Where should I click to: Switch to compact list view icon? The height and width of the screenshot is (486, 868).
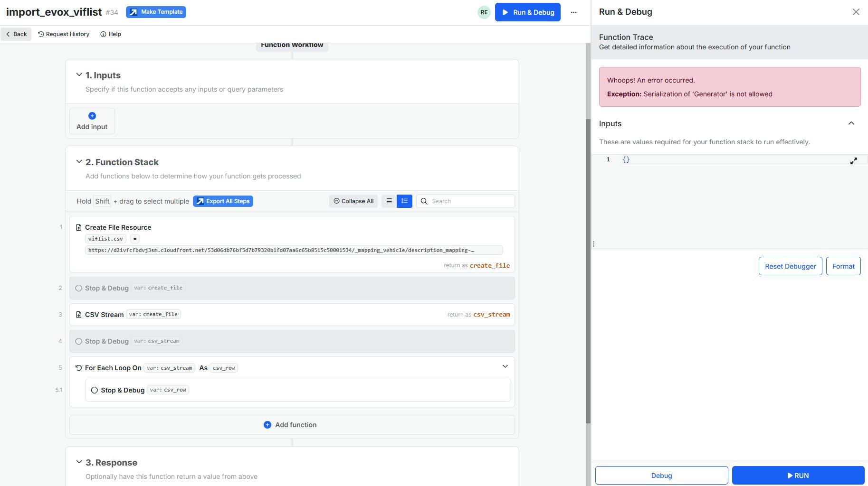click(x=389, y=201)
